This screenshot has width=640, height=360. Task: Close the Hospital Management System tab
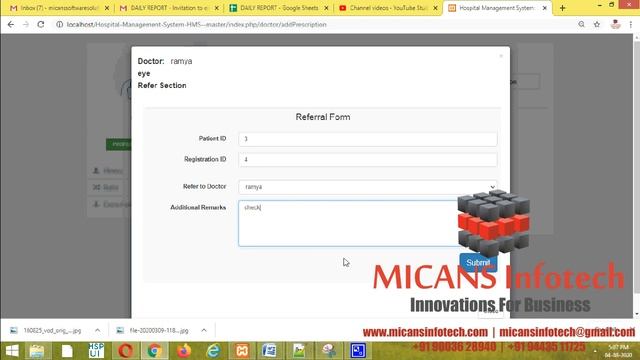[544, 8]
